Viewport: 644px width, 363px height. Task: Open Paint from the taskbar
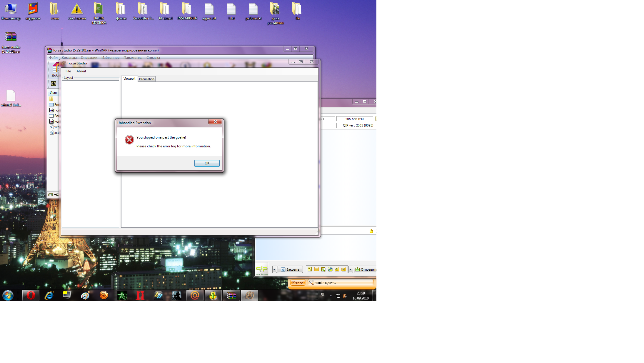click(85, 295)
